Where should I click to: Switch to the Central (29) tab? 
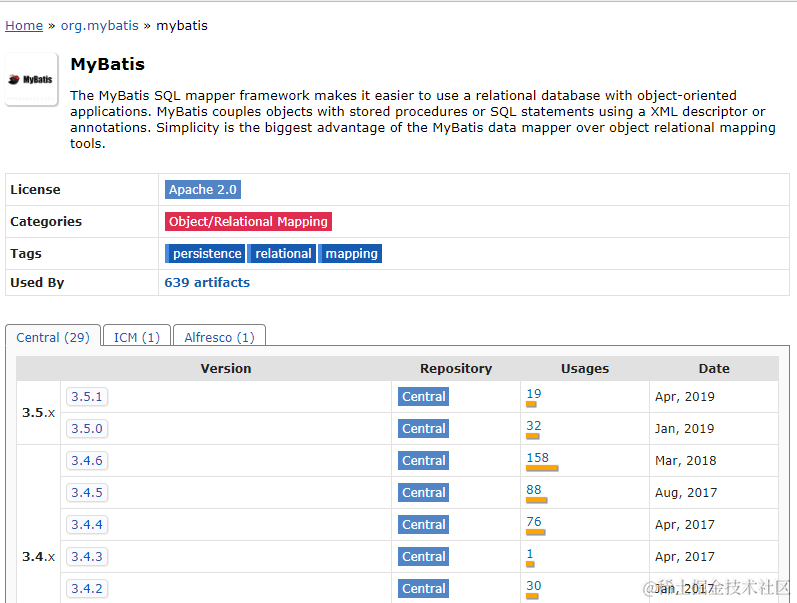click(x=53, y=337)
